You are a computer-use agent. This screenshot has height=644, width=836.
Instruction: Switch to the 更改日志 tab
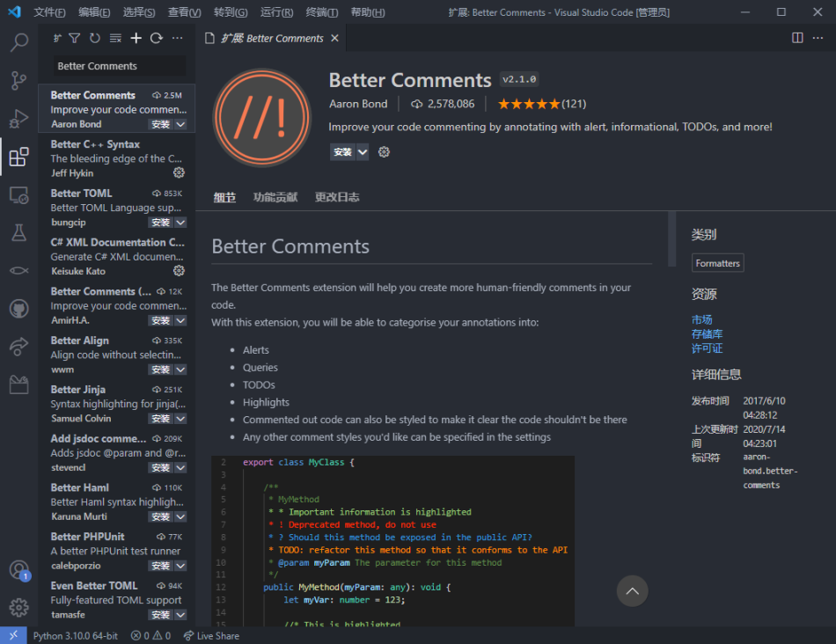337,197
